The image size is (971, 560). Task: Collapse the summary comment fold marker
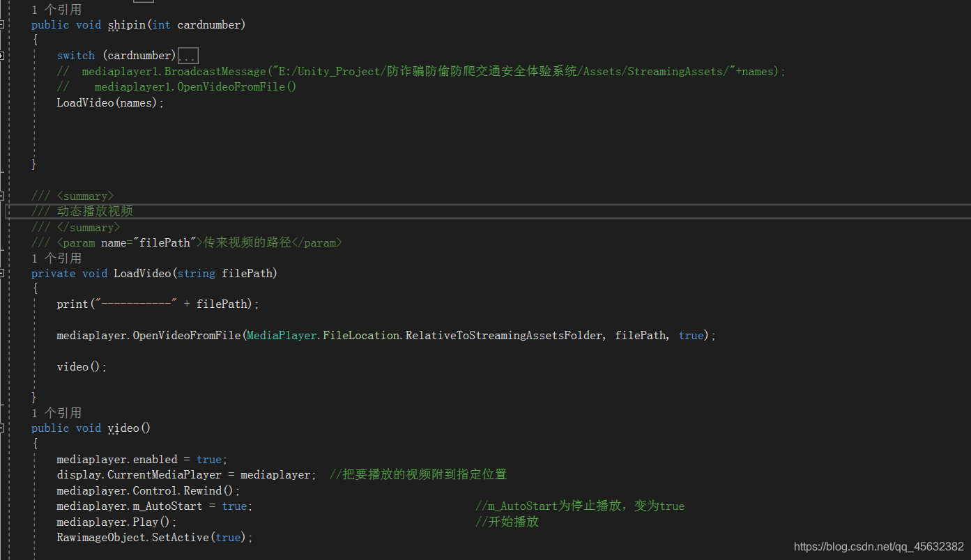coord(2,196)
